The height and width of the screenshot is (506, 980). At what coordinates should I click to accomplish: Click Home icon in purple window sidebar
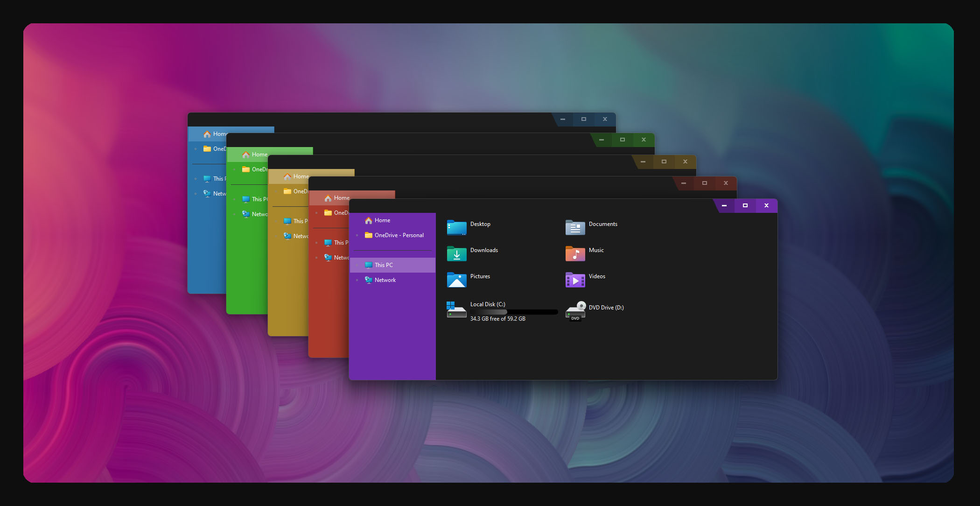pyautogui.click(x=369, y=220)
